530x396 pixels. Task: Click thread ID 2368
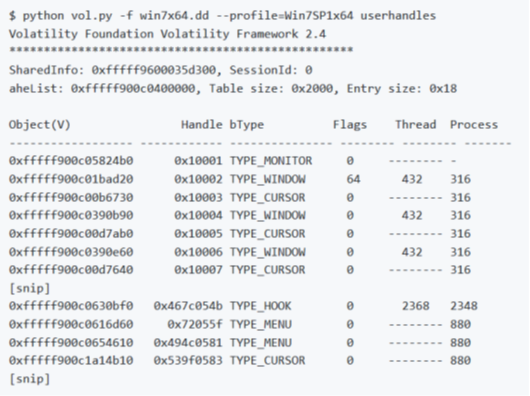point(416,306)
